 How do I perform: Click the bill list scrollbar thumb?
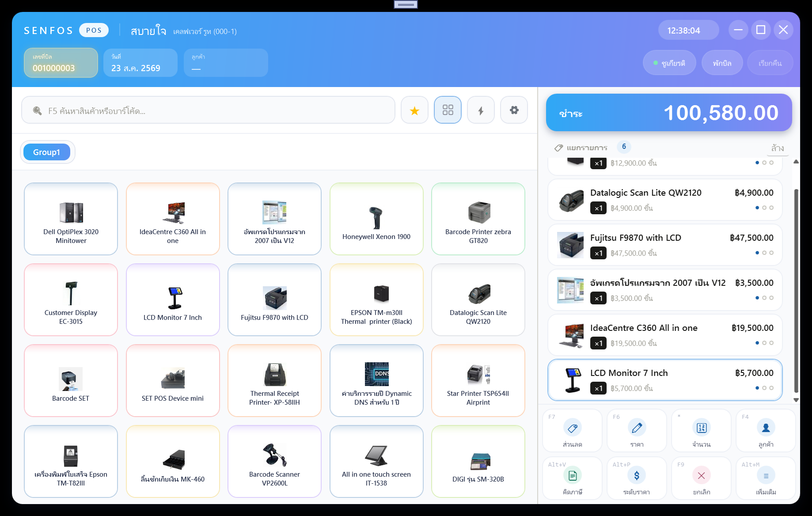click(x=796, y=291)
